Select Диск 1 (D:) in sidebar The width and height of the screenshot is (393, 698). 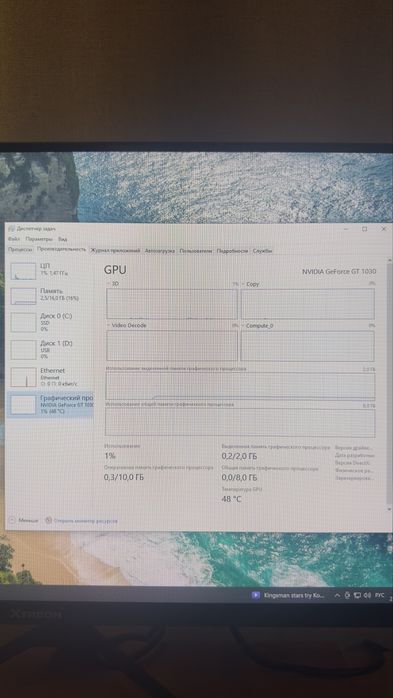[51, 350]
